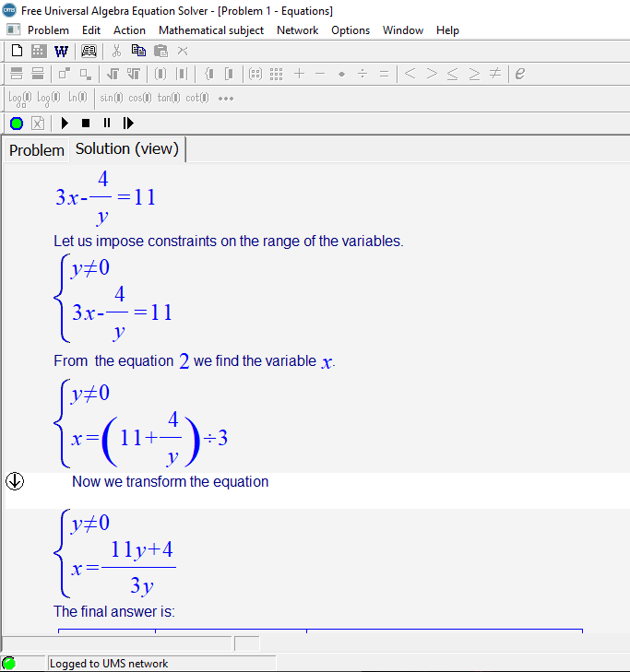Image resolution: width=630 pixels, height=672 pixels.
Task: Open the calculator grid toolbar icon
Action: click(x=39, y=51)
